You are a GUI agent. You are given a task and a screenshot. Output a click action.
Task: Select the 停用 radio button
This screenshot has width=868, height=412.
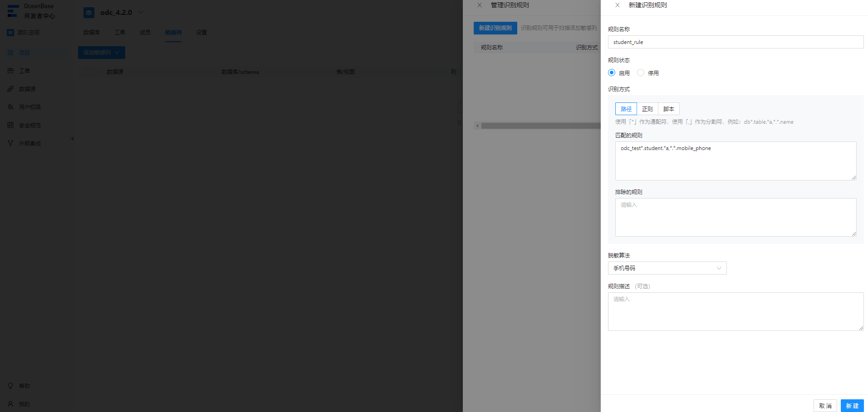[641, 73]
